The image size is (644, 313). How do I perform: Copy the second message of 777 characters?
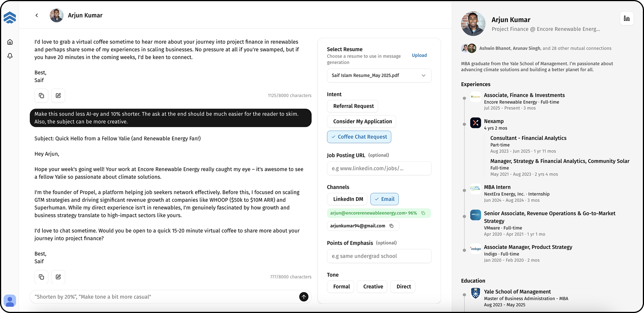41,277
